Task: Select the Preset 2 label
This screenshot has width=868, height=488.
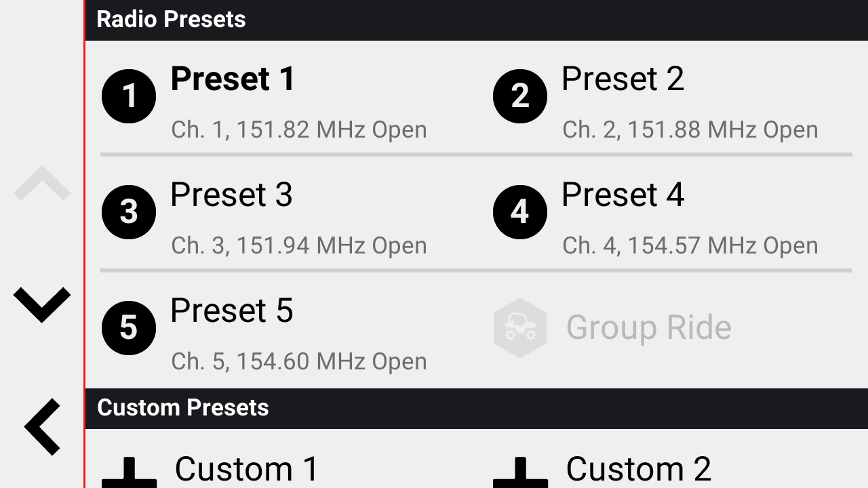Action: (623, 79)
